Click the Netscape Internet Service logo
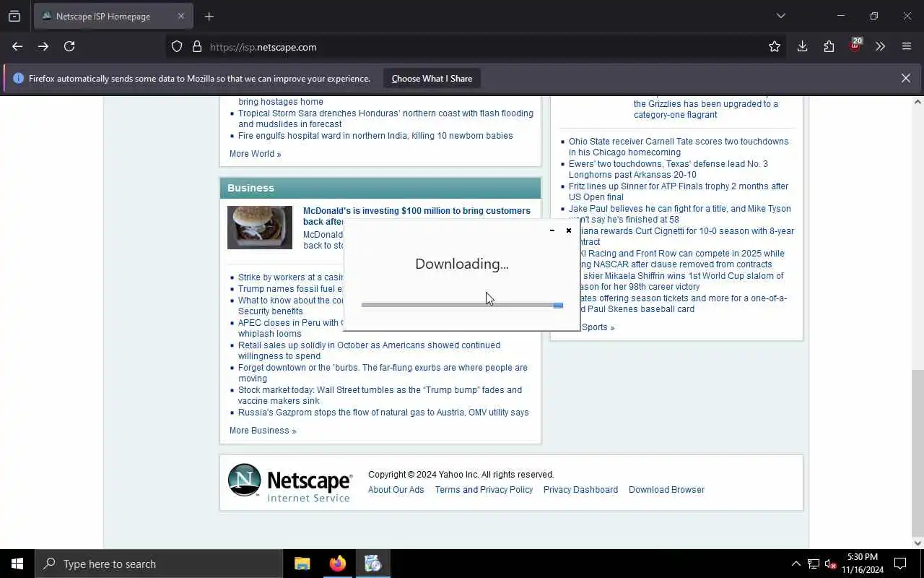 click(x=290, y=483)
